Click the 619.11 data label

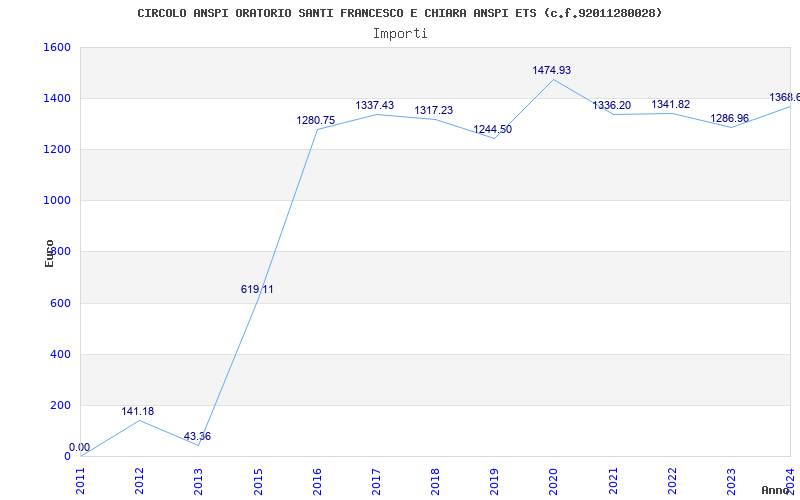coord(257,289)
